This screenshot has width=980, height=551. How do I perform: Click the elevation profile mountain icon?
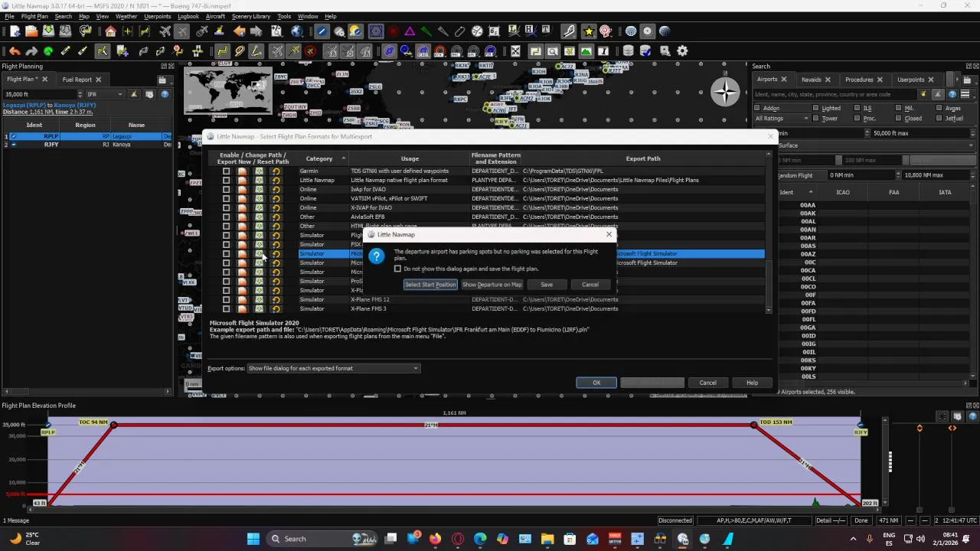(x=586, y=51)
